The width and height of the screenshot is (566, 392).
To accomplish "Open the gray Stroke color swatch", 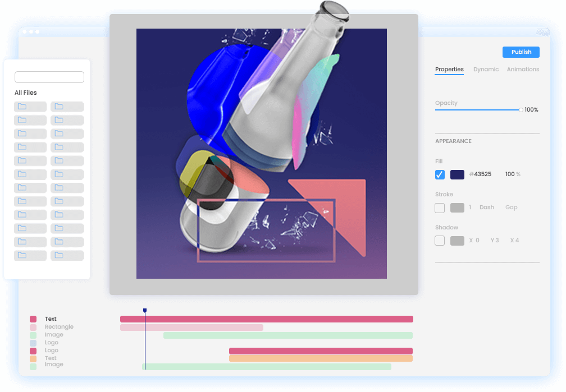I will (x=457, y=207).
